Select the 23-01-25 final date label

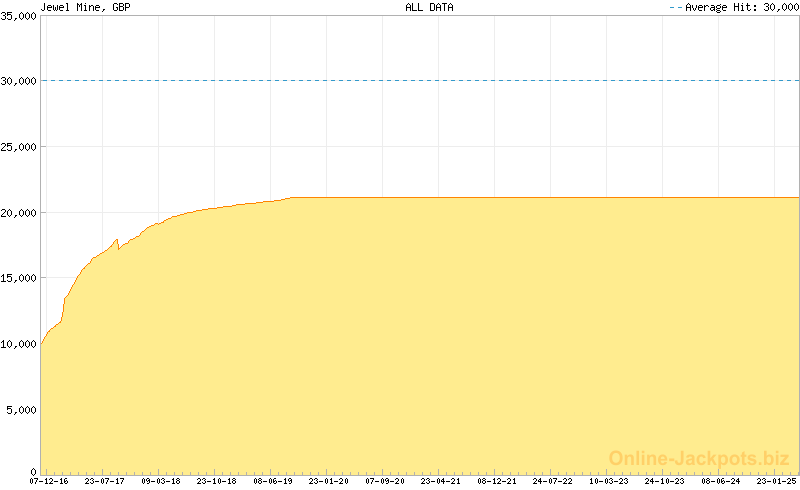point(777,481)
